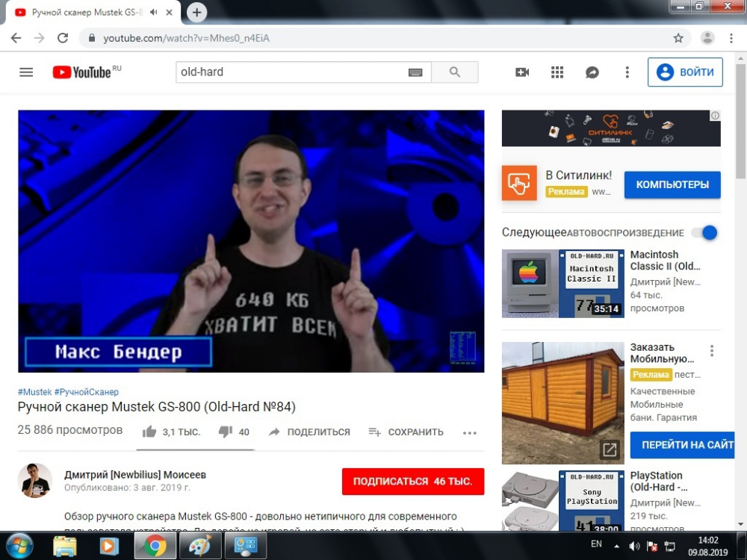Open options menu for the Mobile bani ad
747x560 pixels.
pos(712,351)
